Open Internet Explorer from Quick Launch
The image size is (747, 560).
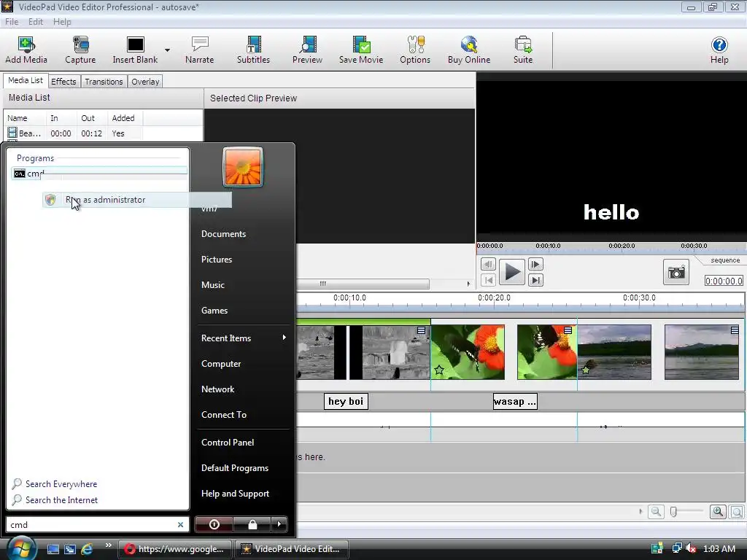pos(87,549)
